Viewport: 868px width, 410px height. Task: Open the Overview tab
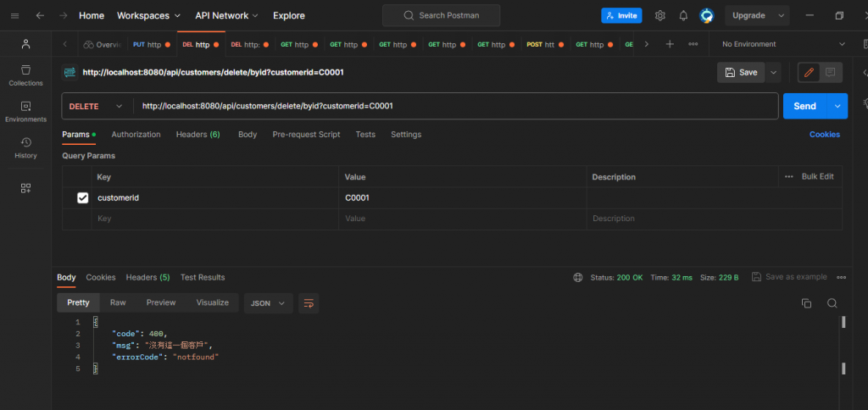coord(103,44)
